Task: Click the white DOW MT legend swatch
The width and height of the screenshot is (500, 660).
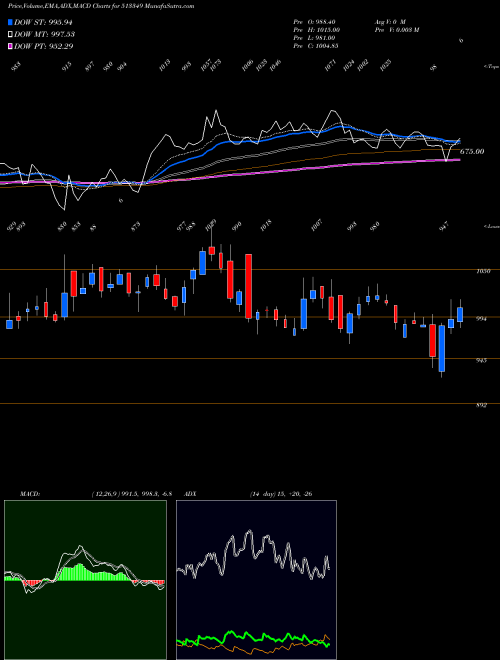Action: [x=11, y=34]
